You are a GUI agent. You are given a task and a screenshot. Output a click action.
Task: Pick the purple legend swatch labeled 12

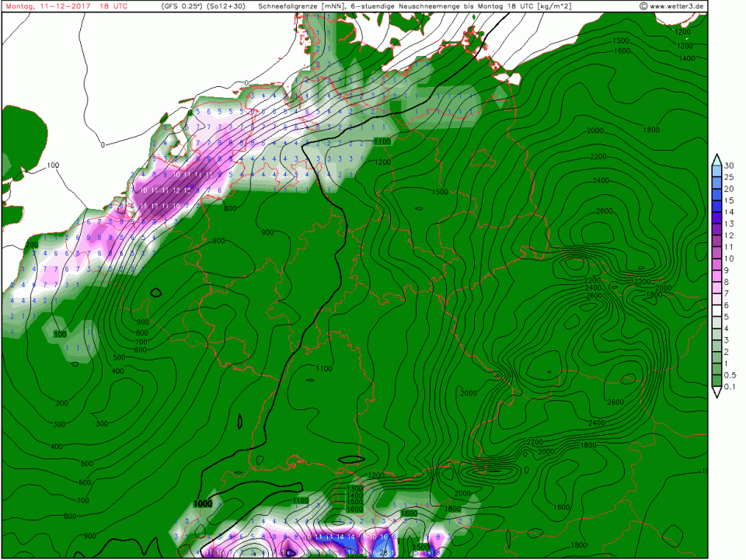pyautogui.click(x=716, y=235)
